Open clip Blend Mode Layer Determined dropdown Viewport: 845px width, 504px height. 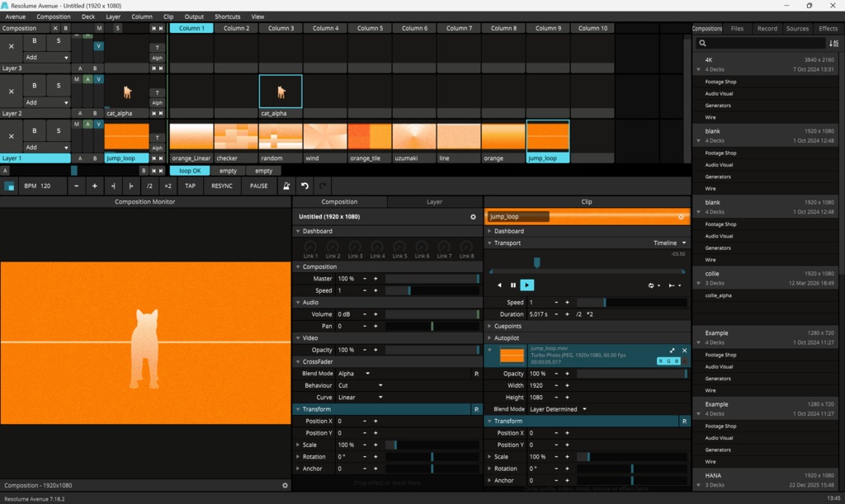[559, 409]
